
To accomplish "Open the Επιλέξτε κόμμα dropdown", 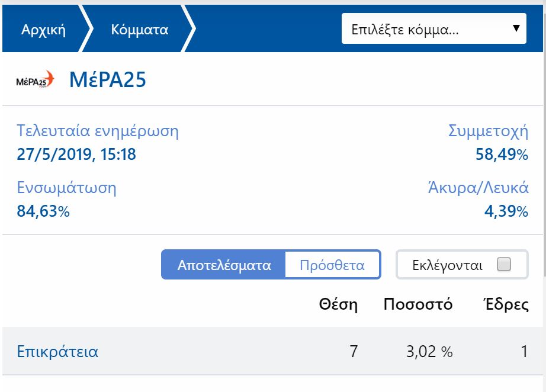I will click(433, 29).
